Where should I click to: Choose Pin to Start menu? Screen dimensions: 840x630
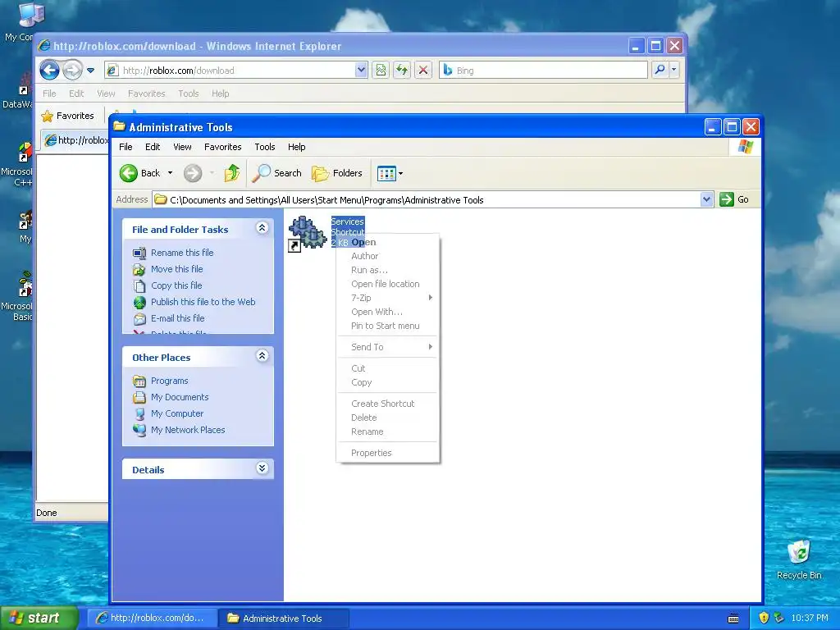click(x=387, y=326)
